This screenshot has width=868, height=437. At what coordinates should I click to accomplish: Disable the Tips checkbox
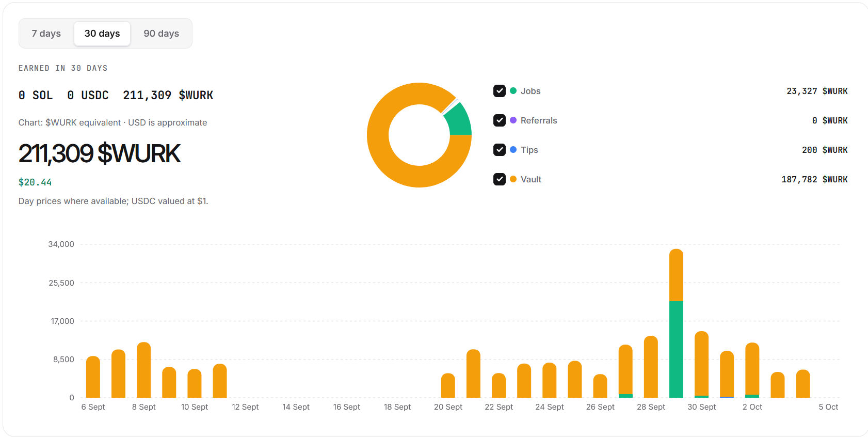coord(500,150)
